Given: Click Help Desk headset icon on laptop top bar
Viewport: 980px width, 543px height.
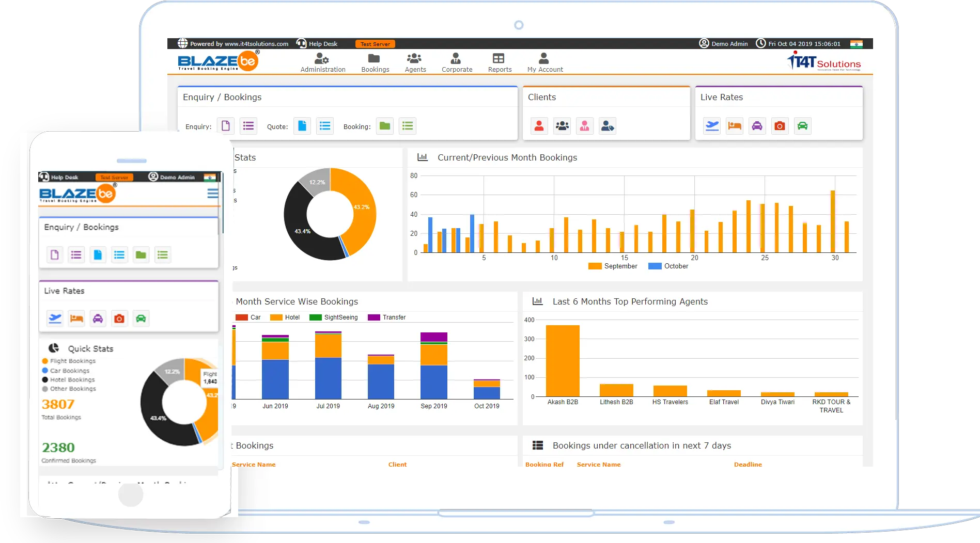Looking at the screenshot, I should (x=301, y=43).
